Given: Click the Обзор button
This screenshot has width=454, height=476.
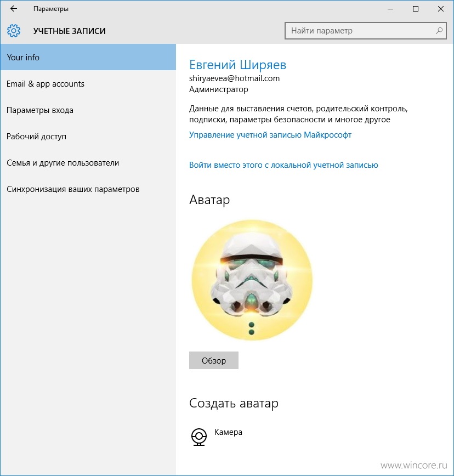Looking at the screenshot, I should tap(214, 360).
